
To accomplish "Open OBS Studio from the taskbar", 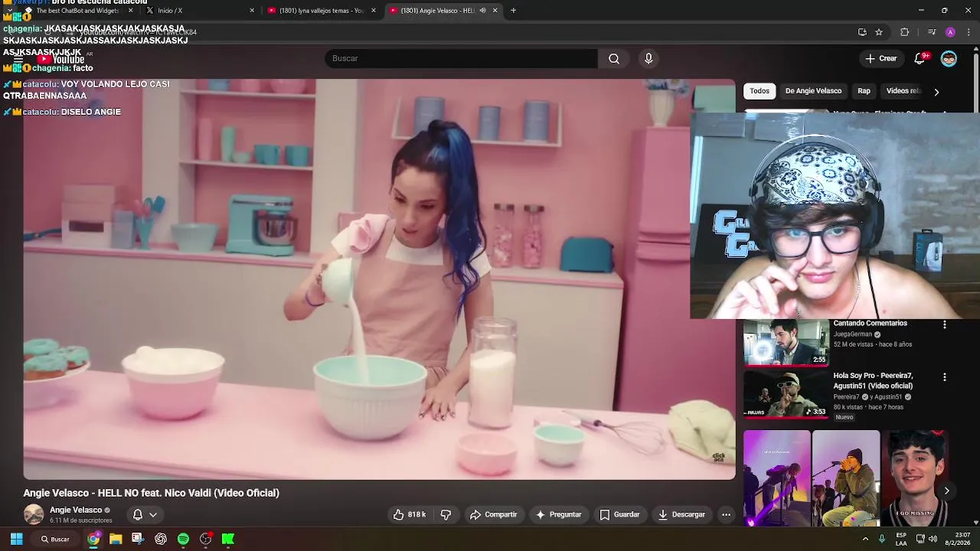I will pyautogui.click(x=205, y=539).
